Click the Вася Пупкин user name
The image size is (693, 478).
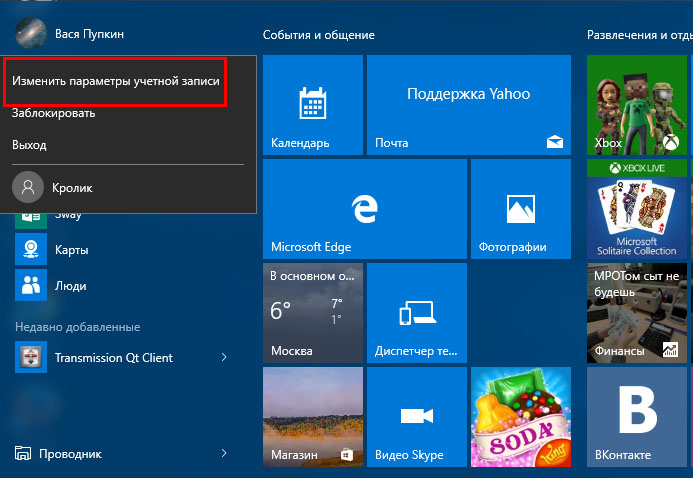89,34
